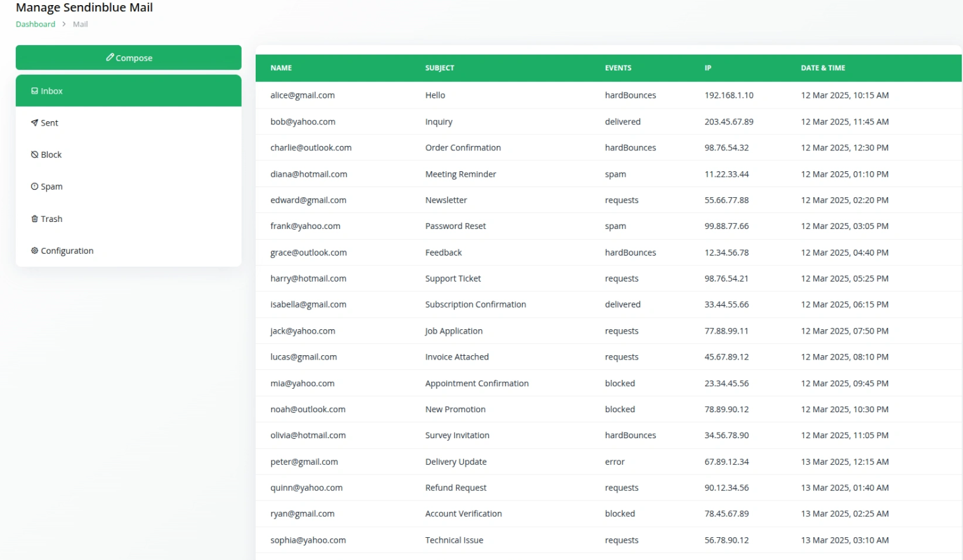
Task: Open the Delivery Update subject
Action: [x=456, y=462]
